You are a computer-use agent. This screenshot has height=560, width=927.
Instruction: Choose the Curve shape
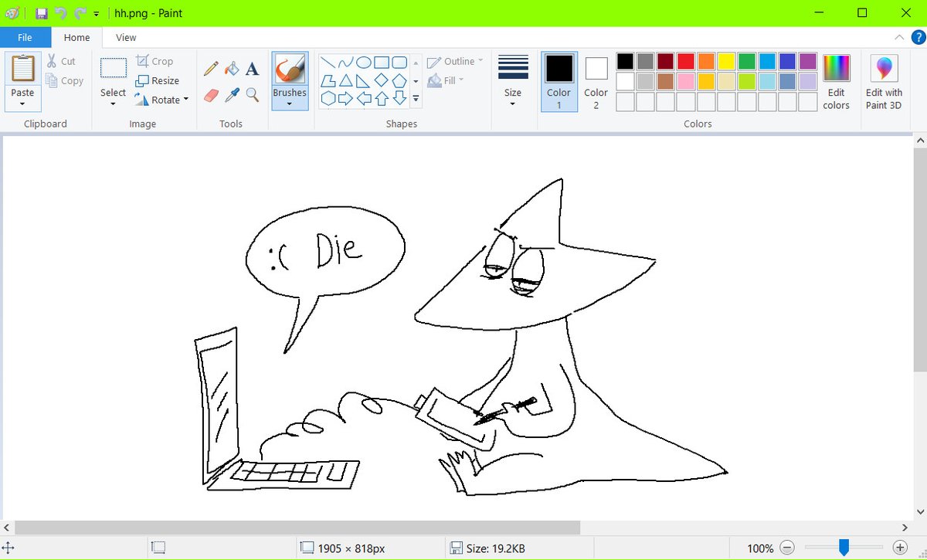(x=345, y=63)
